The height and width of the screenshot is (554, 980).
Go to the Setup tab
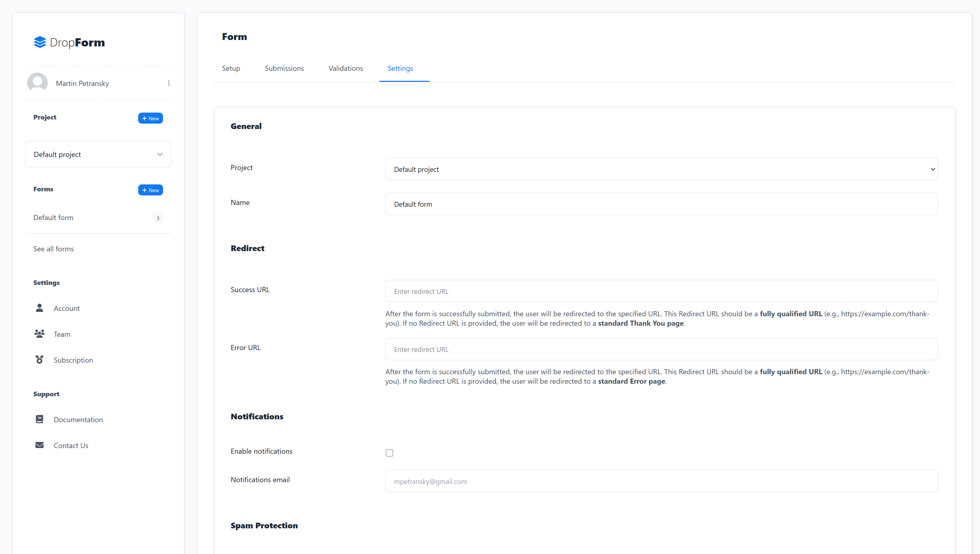point(231,68)
